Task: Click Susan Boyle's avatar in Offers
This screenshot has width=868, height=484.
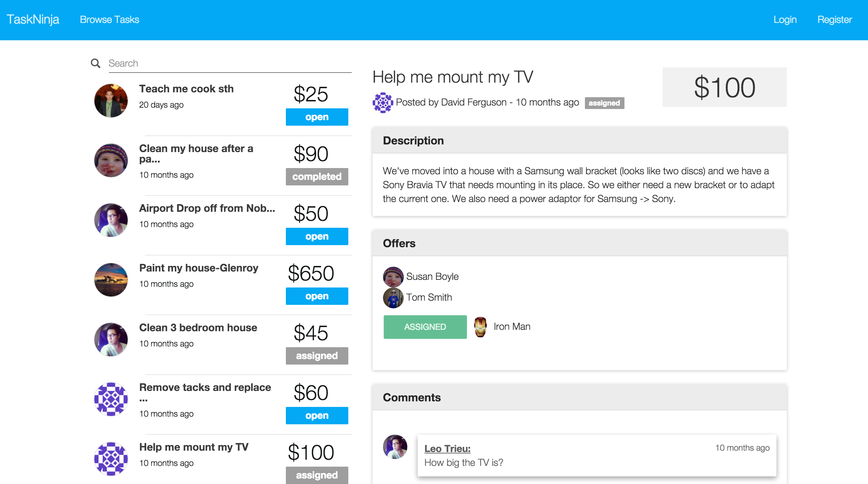Action: point(393,277)
